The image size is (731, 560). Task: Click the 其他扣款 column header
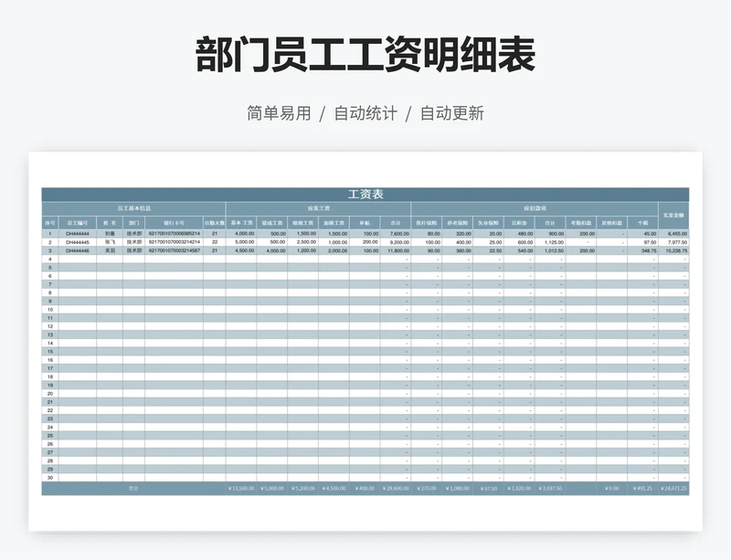tap(611, 223)
